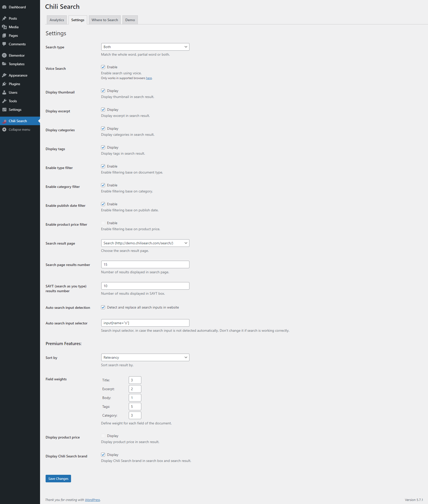This screenshot has width=428, height=504.
Task: Toggle Auto search input detection checkbox
Action: 103,307
